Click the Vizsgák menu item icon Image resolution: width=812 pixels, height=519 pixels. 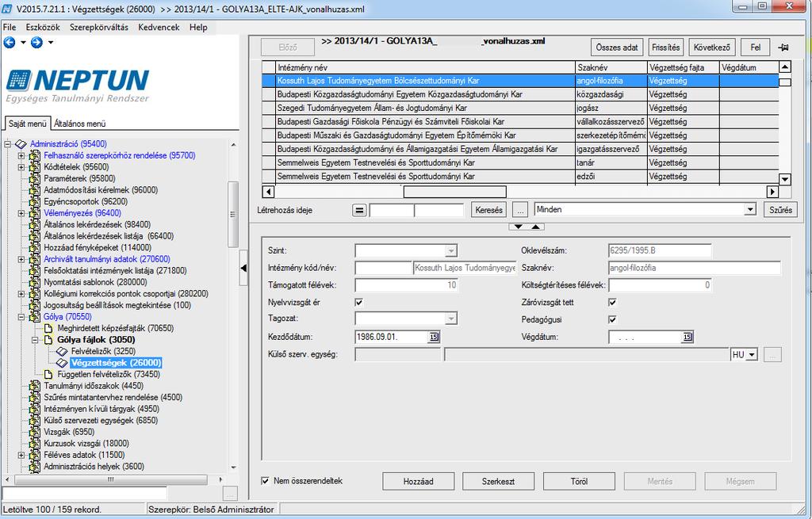pos(35,432)
